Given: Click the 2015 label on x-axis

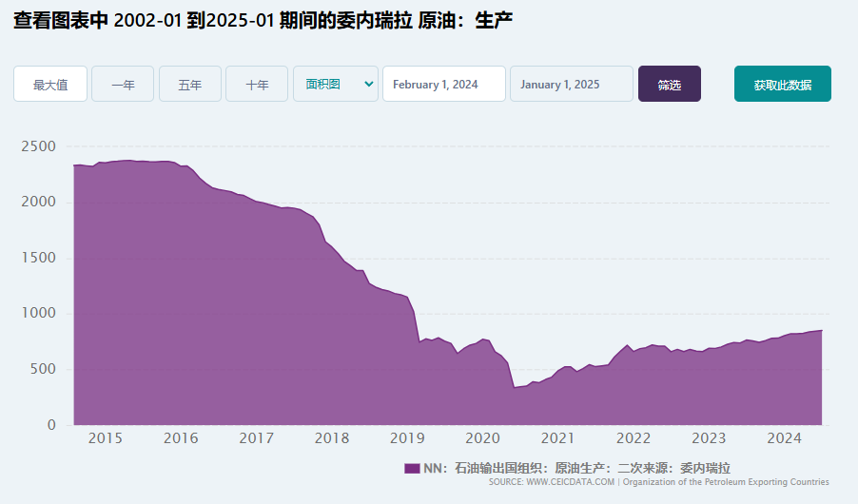Looking at the screenshot, I should [105, 438].
